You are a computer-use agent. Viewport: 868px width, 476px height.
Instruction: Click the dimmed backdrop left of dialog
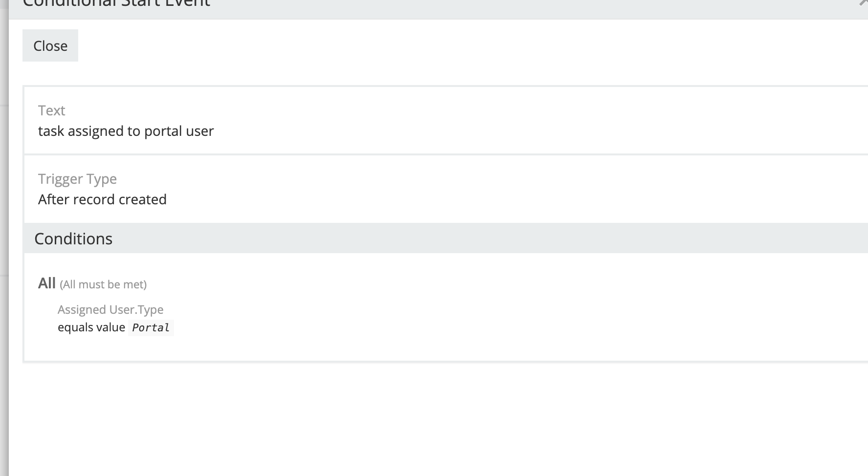(4, 244)
